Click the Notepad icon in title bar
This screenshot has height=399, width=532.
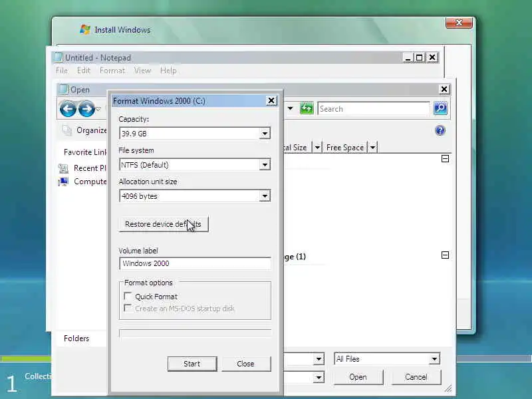click(x=58, y=57)
